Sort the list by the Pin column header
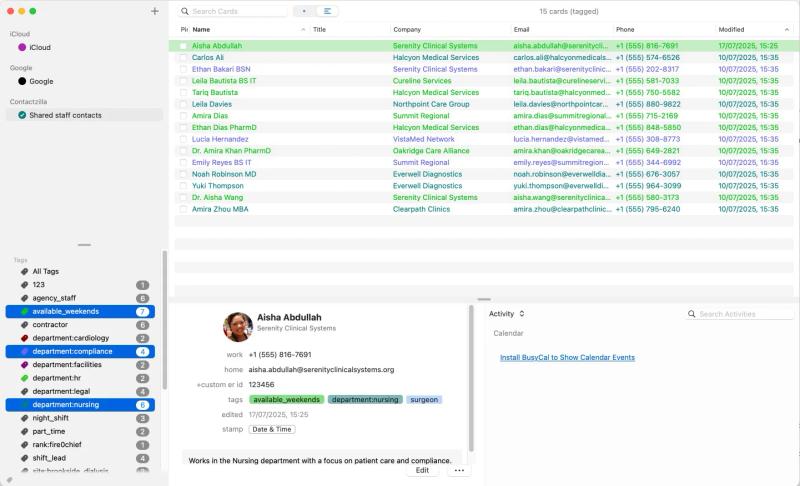 point(184,30)
